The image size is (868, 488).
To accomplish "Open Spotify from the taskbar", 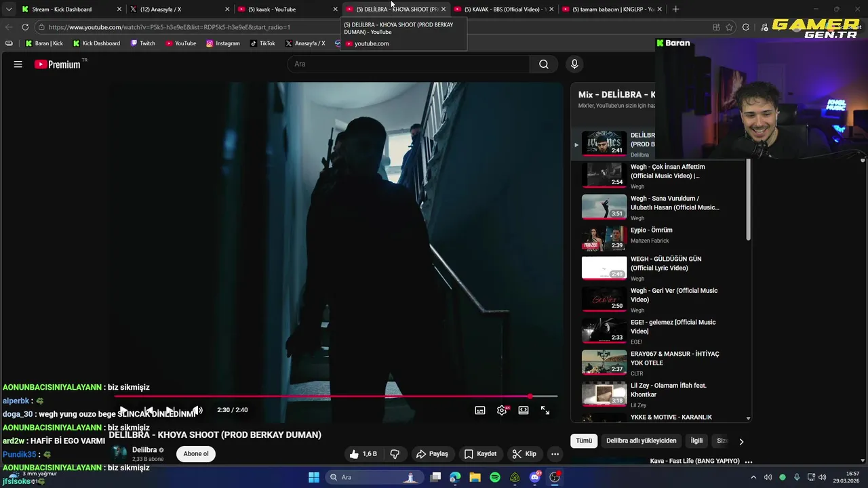I will coord(495,477).
